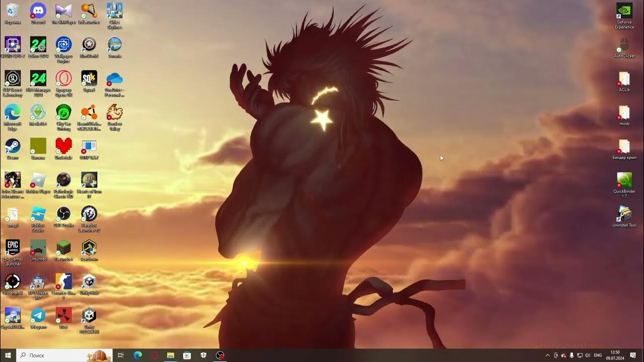Select RPG Maker MZ shortcut

pos(38,287)
